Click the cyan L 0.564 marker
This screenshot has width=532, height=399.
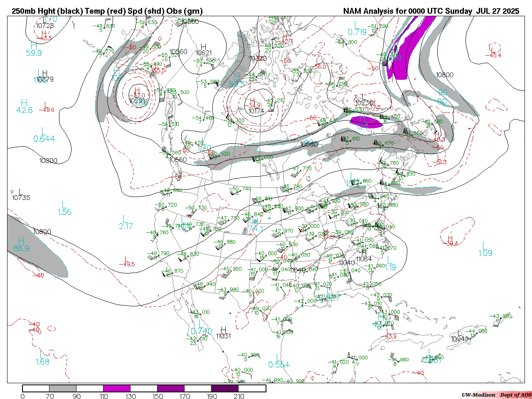click(x=278, y=361)
